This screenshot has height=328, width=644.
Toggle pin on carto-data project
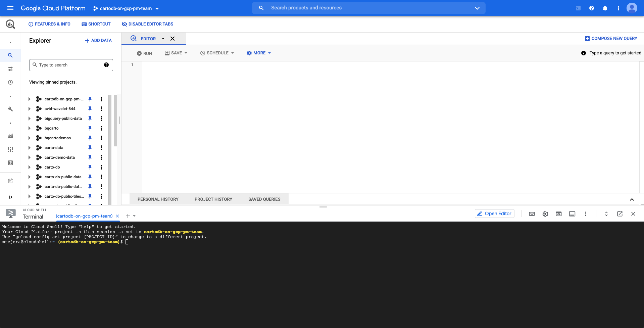click(90, 148)
